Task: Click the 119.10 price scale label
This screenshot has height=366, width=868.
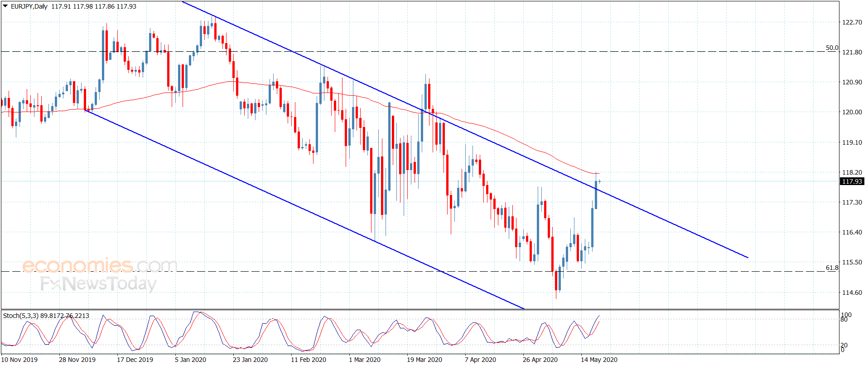Action: [852, 142]
